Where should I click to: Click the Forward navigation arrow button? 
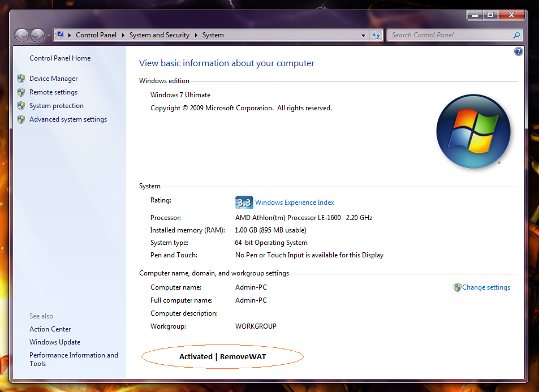(37, 35)
